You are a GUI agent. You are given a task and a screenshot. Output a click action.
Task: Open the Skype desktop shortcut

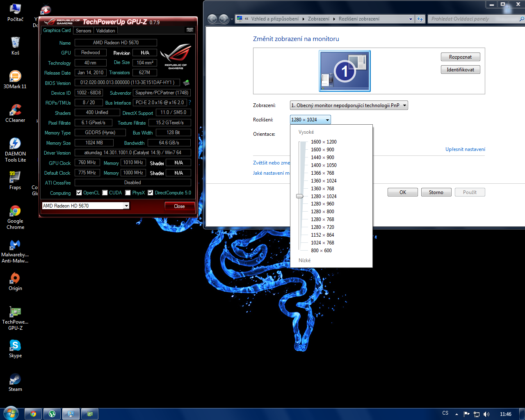[15, 349]
